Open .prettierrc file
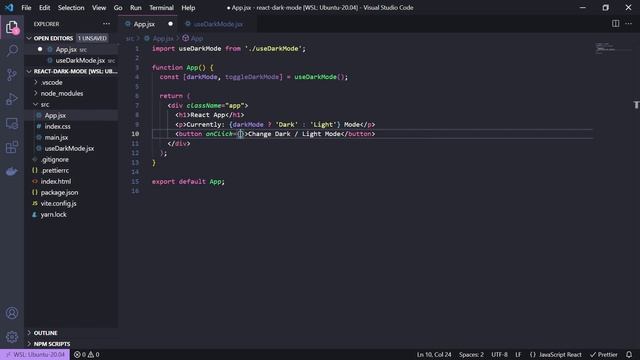This screenshot has width=640, height=360. 55,171
